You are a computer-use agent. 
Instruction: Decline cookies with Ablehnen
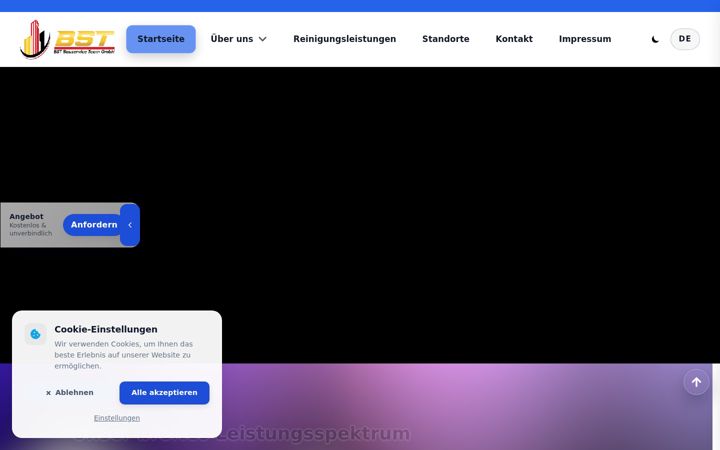tap(70, 393)
